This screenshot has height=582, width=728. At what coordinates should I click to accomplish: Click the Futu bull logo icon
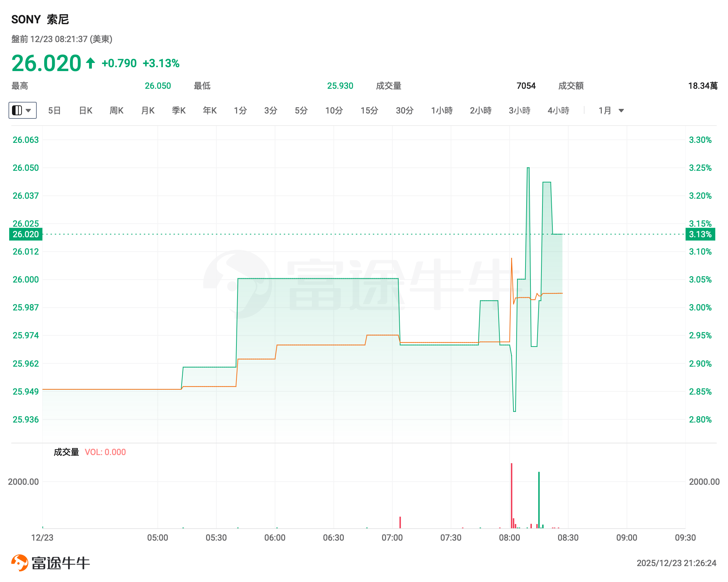(19, 563)
